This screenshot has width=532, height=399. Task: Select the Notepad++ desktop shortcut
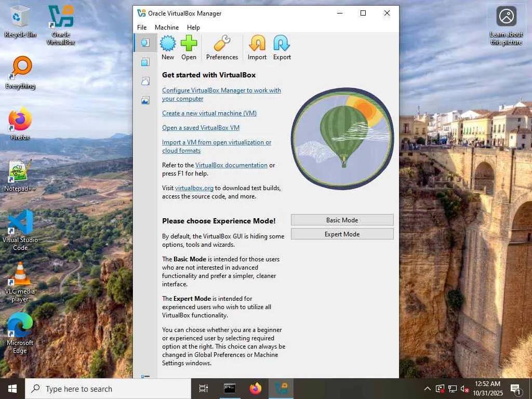pyautogui.click(x=20, y=176)
